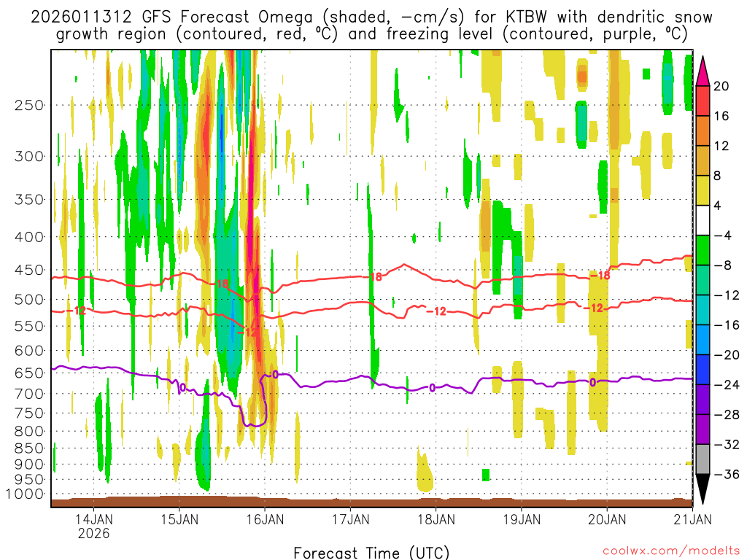Click the dark blue -20 to -24 colorbar segment
747x560 pixels.
[703, 370]
